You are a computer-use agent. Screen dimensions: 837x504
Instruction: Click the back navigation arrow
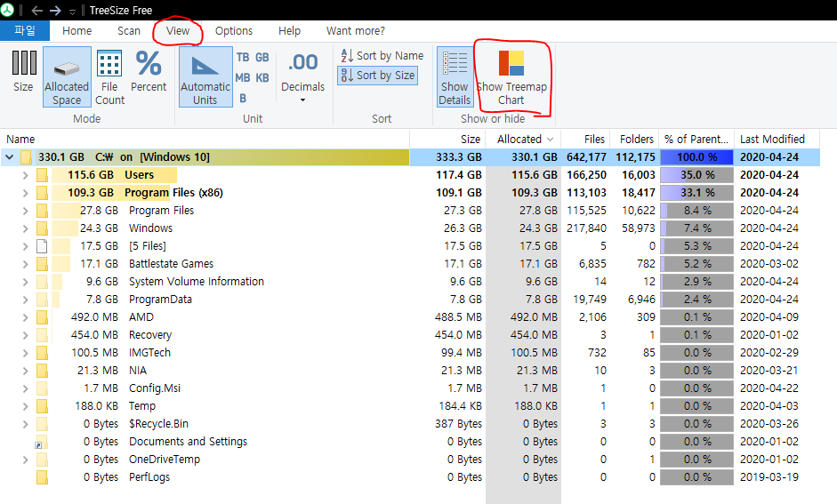[x=36, y=10]
